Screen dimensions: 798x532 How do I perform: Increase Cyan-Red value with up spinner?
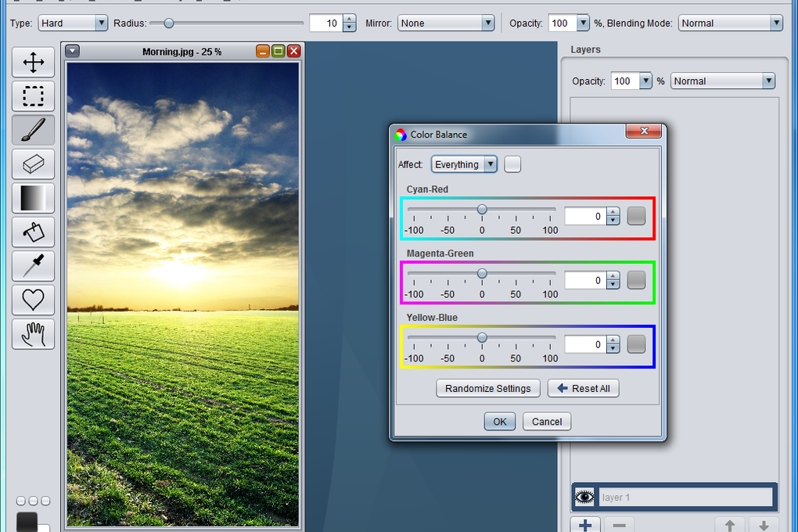[613, 212]
